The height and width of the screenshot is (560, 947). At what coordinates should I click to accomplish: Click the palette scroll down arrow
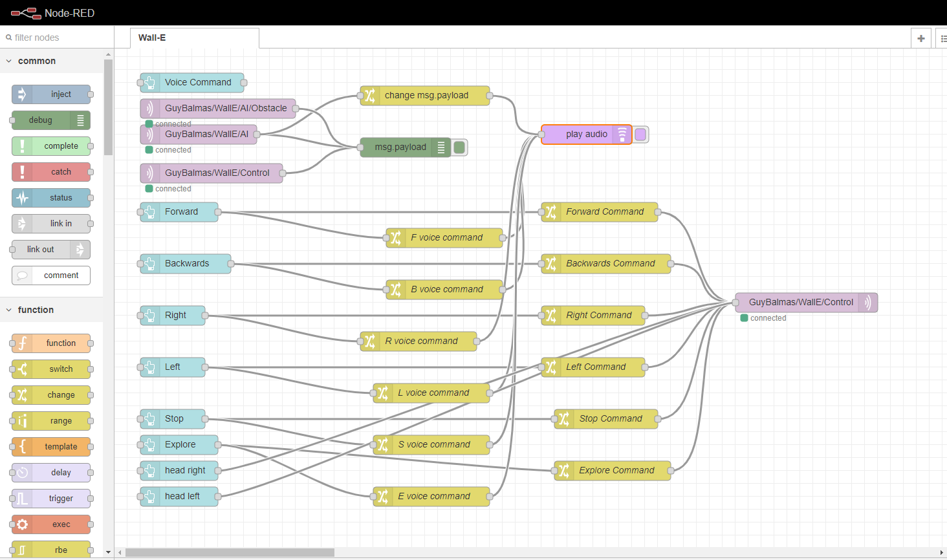108,552
